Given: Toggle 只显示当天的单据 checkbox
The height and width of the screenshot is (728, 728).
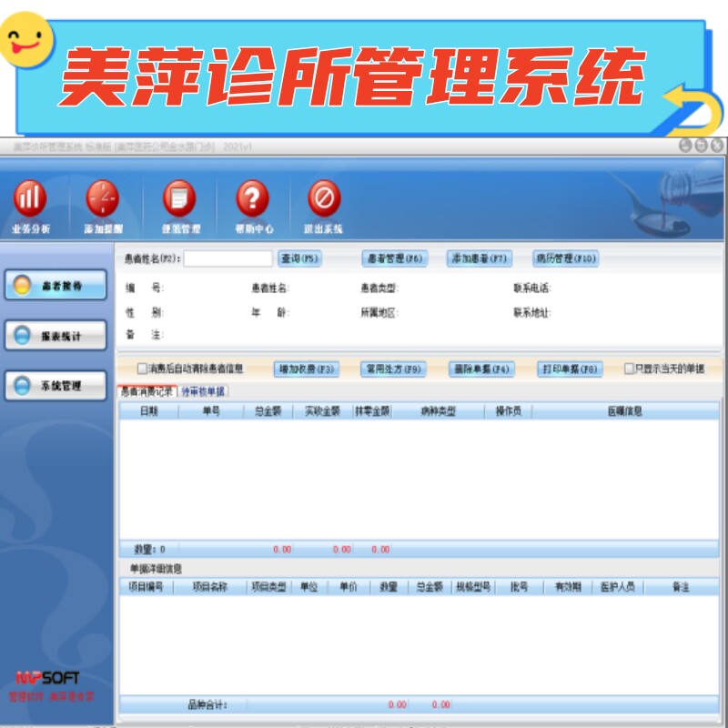Looking at the screenshot, I should tap(629, 369).
